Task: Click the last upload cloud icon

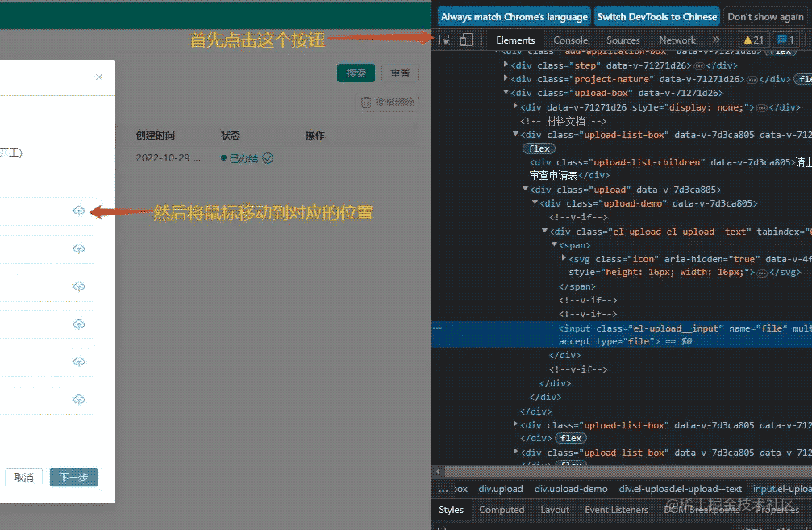Action: click(x=79, y=399)
